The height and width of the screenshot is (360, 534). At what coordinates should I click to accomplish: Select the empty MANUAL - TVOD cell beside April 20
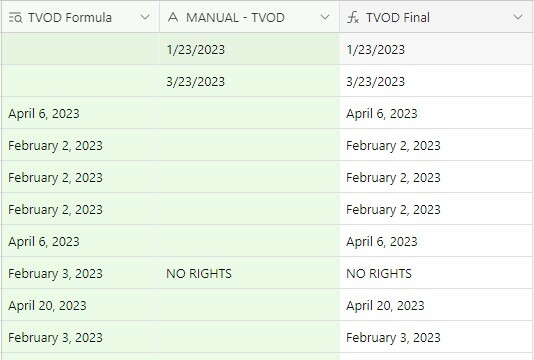tap(249, 305)
